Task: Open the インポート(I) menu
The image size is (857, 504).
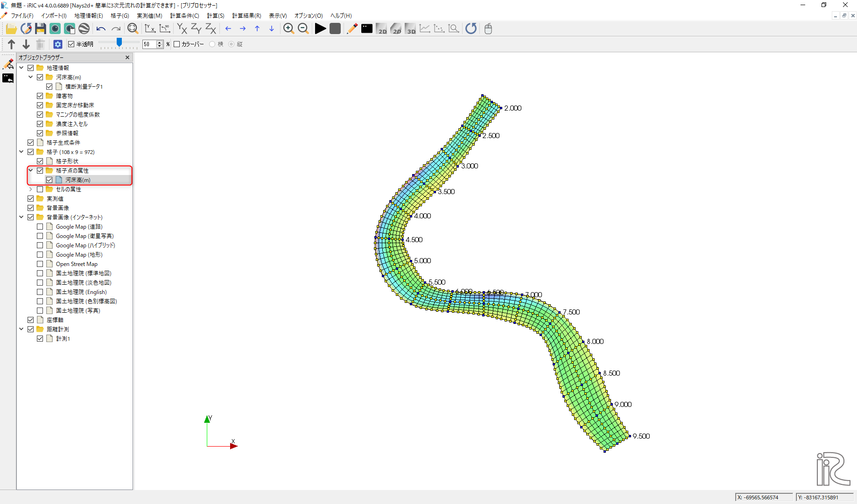Action: click(54, 15)
